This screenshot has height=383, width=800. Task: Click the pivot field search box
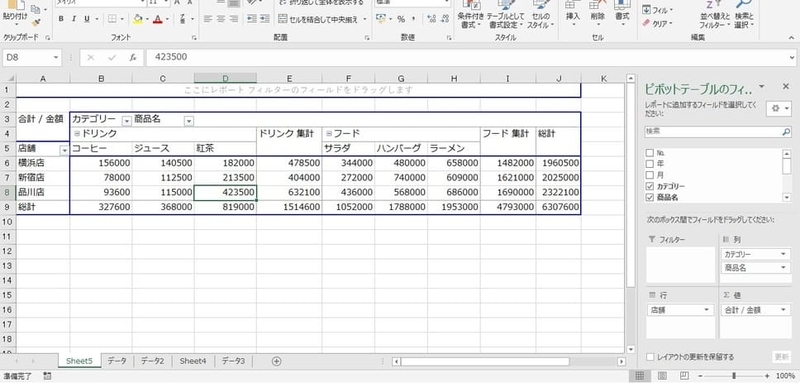[x=718, y=131]
